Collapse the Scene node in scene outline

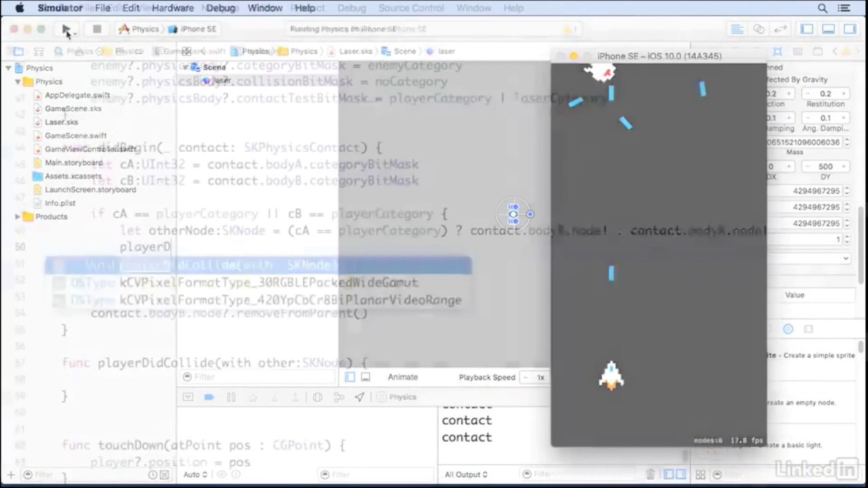186,67
